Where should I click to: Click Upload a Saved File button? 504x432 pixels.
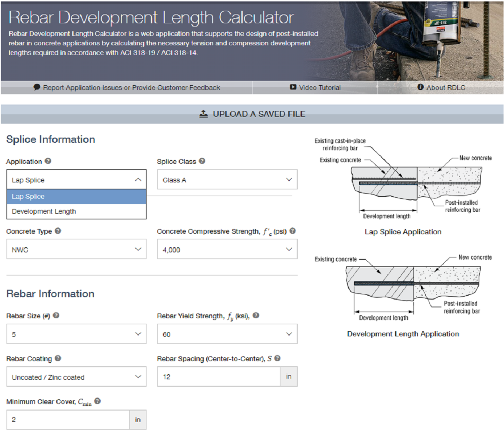[x=252, y=114]
